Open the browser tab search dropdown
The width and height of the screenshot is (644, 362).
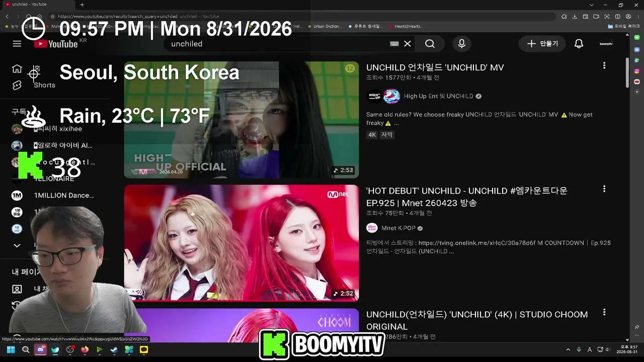pyautogui.click(x=592, y=5)
